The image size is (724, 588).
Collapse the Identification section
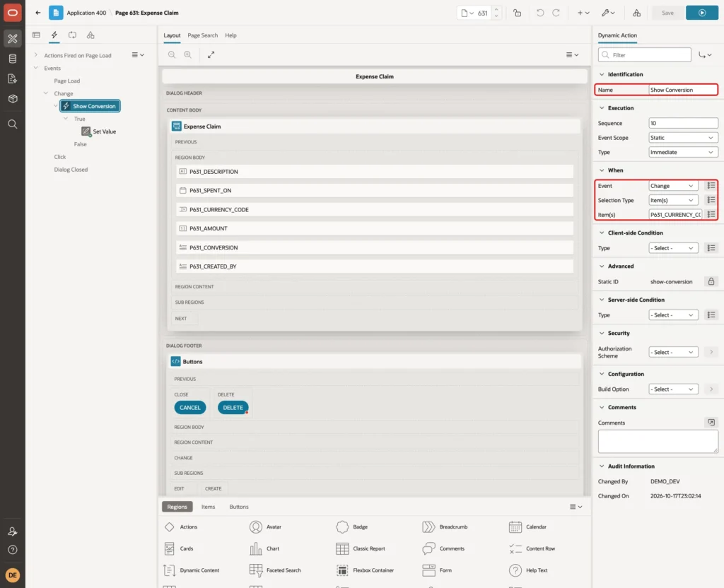click(601, 74)
